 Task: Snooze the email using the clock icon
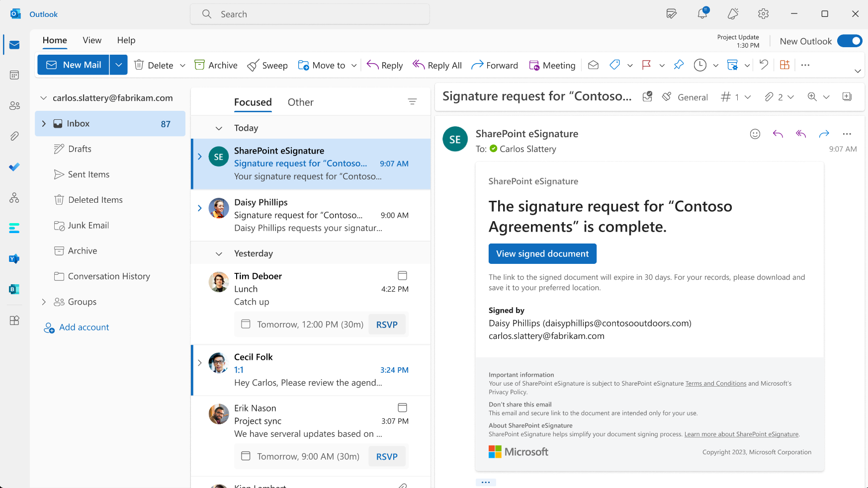point(700,65)
